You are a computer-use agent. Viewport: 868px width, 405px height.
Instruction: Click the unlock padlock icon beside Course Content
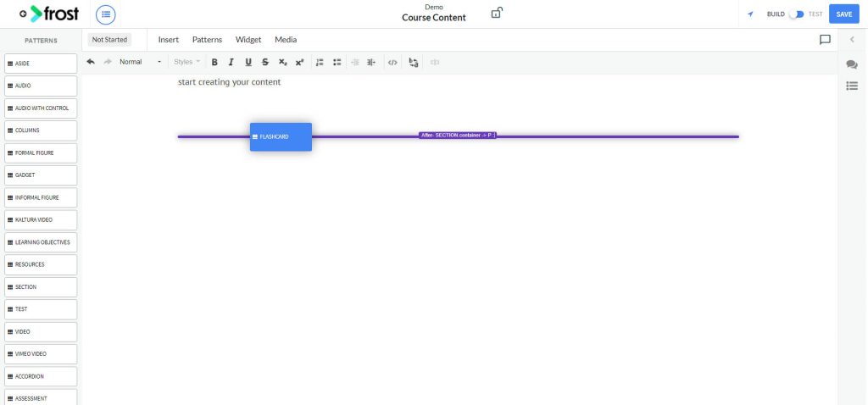[497, 13]
